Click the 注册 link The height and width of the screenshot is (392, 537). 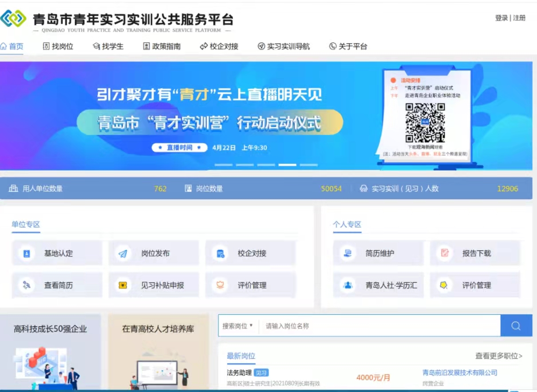tap(519, 18)
